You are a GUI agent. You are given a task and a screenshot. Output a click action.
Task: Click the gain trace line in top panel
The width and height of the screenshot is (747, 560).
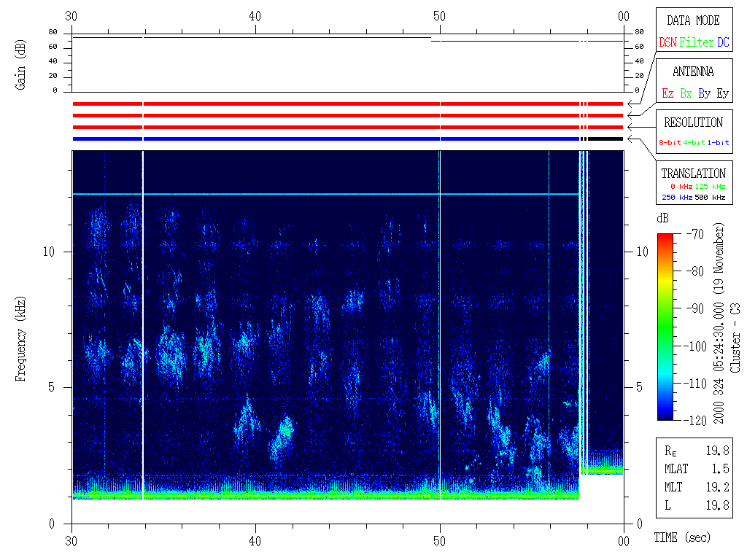[348, 38]
